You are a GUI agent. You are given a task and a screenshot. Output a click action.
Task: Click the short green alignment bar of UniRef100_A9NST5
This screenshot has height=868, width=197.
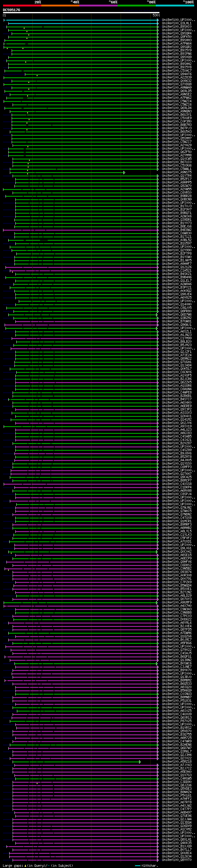(x=67, y=172)
